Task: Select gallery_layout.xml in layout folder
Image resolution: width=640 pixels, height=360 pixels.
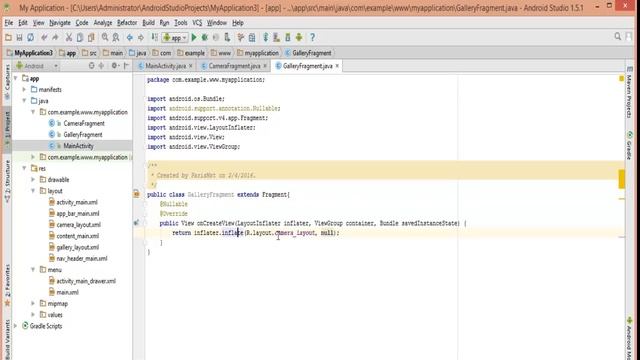Action: coord(78,247)
